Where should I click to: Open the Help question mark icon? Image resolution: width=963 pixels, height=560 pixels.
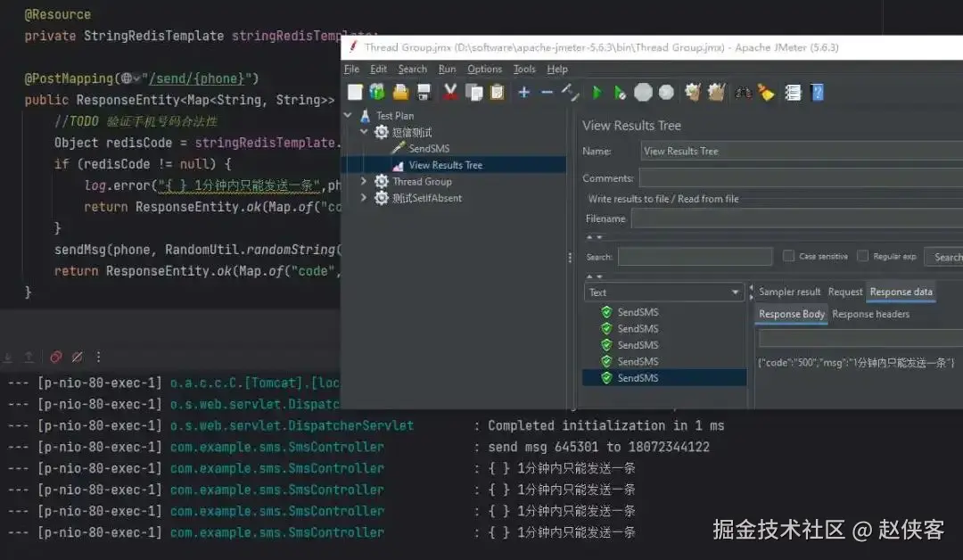tap(817, 92)
